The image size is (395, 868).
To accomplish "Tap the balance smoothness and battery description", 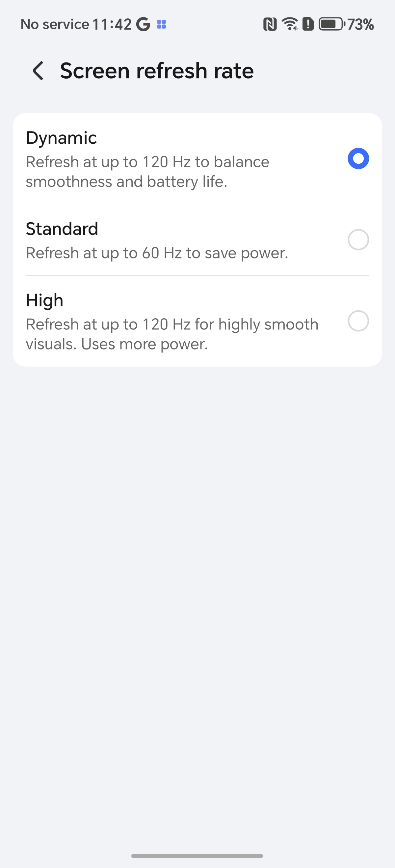I will (x=147, y=172).
